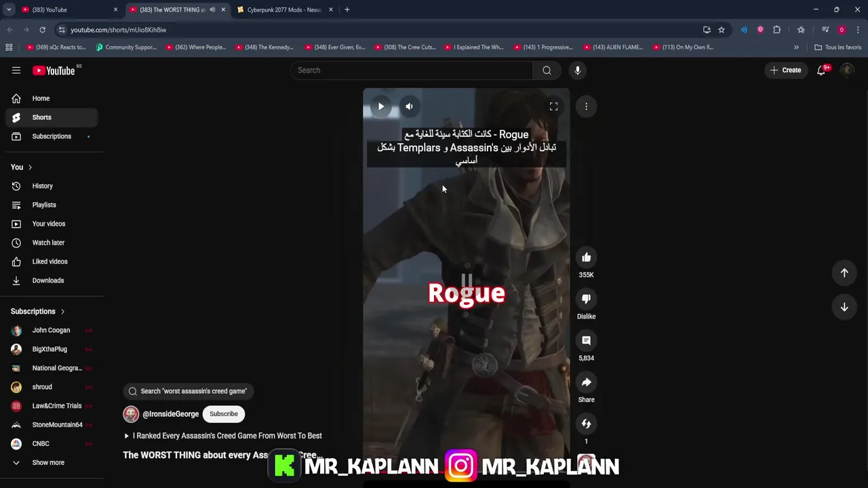Viewport: 868px width, 488px height.
Task: Open Liked videos
Action: (x=52, y=262)
